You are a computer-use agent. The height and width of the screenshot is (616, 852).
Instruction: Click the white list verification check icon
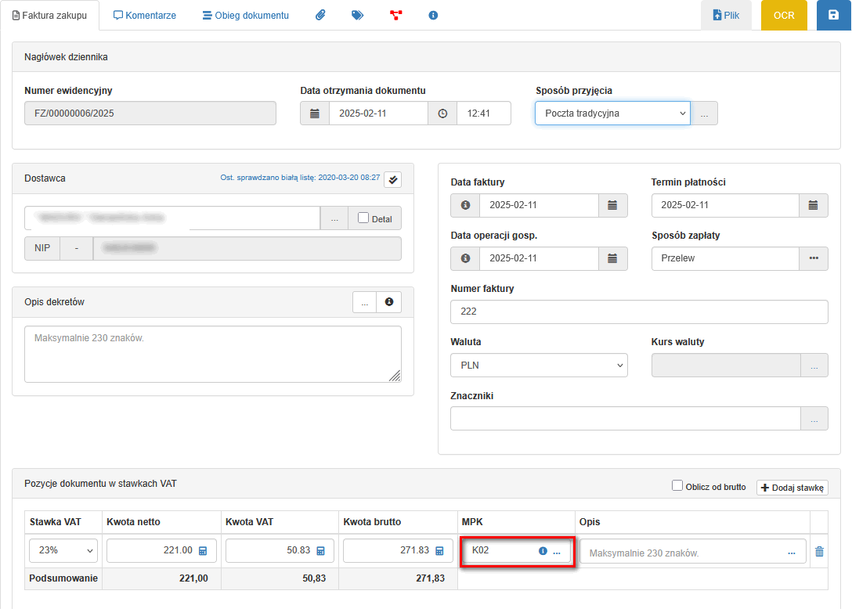tap(394, 179)
